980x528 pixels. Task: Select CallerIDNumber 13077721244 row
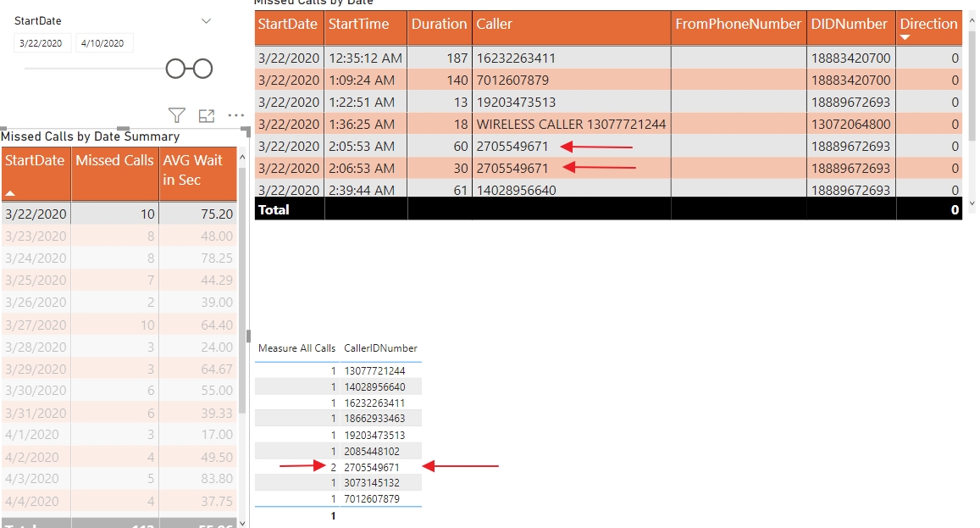tap(338, 370)
